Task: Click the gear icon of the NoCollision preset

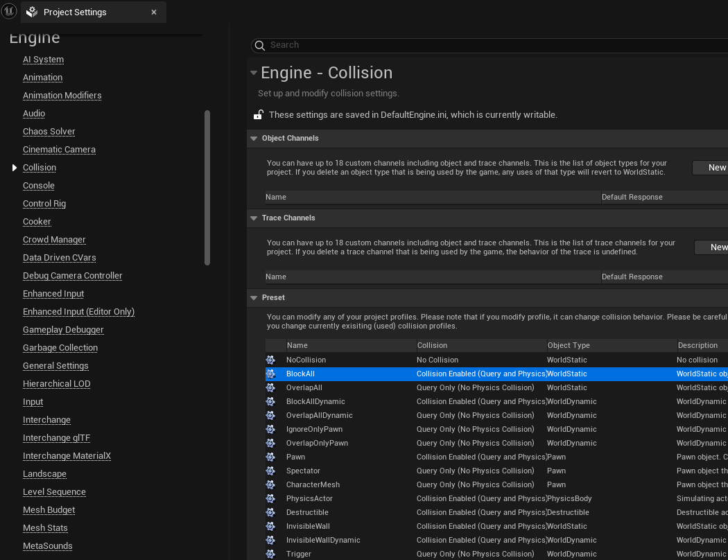Action: tap(270, 360)
